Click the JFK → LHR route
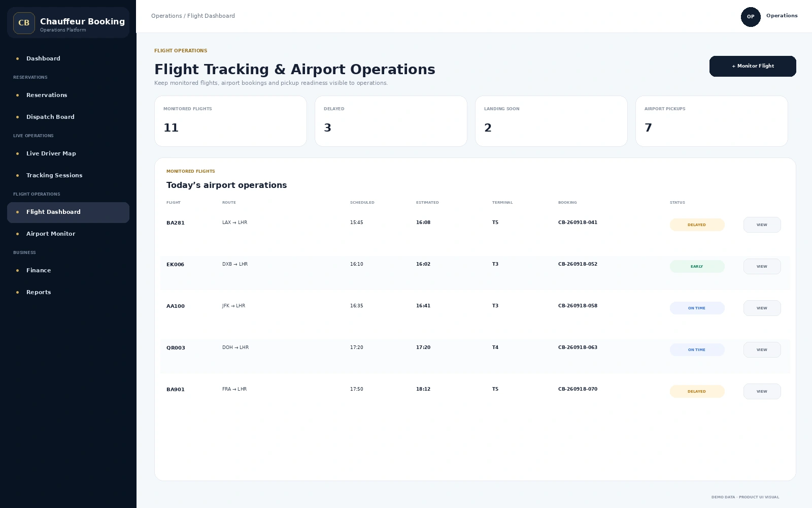This screenshot has height=508, width=812. tap(233, 306)
